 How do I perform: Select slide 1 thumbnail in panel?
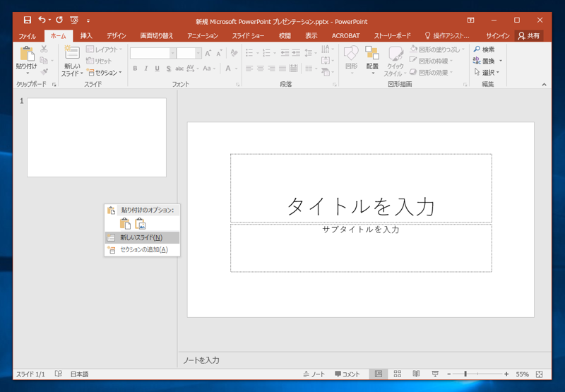97,137
